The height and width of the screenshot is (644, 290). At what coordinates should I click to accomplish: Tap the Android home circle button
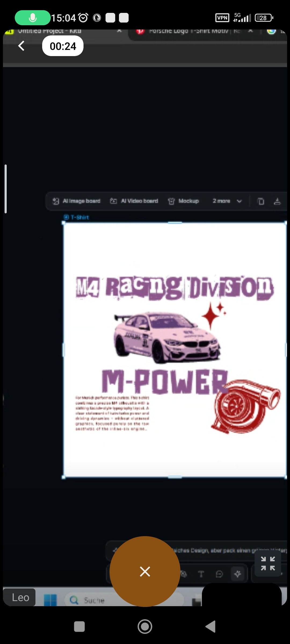(x=145, y=627)
